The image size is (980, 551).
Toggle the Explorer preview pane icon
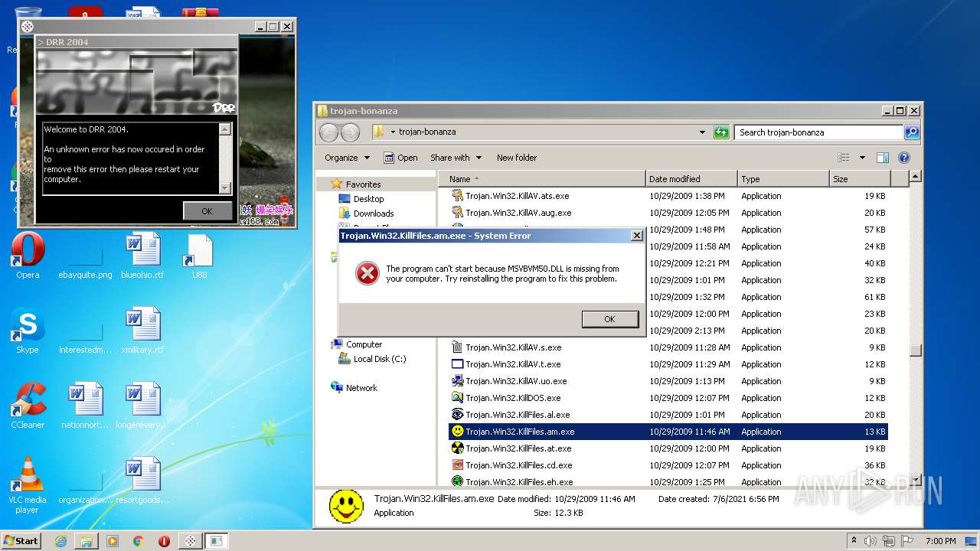(x=882, y=158)
